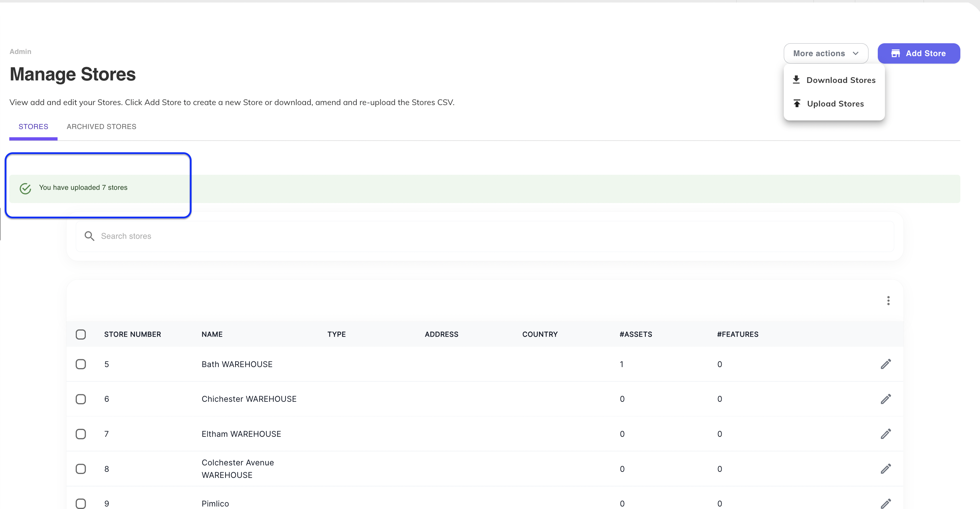
Task: Select the checkbox for the Eltham WAREHOUSE row
Action: pyautogui.click(x=81, y=434)
